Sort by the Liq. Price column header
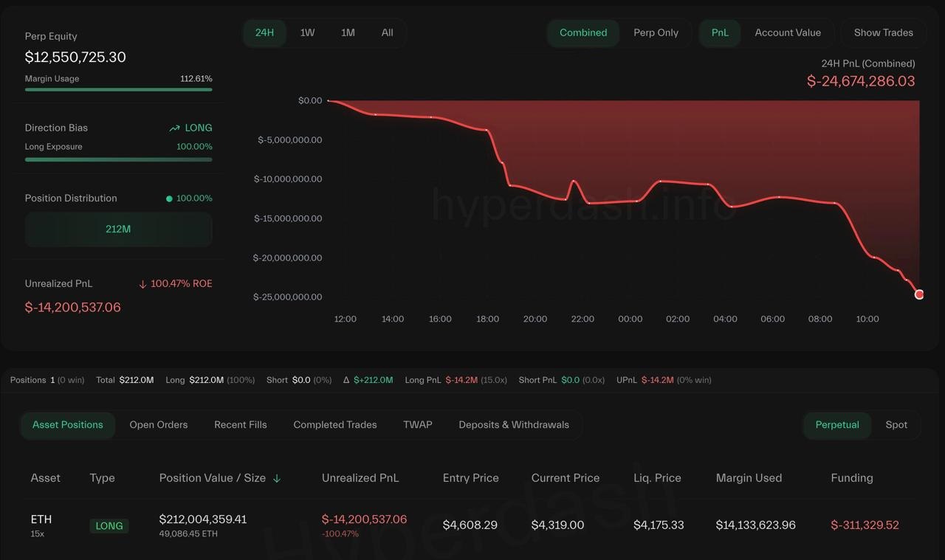 click(657, 478)
